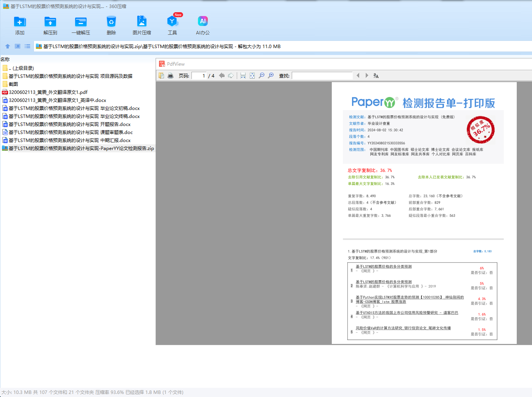This screenshot has width=532, height=397.
Task: Click the archive path address bar
Action: coord(283,46)
